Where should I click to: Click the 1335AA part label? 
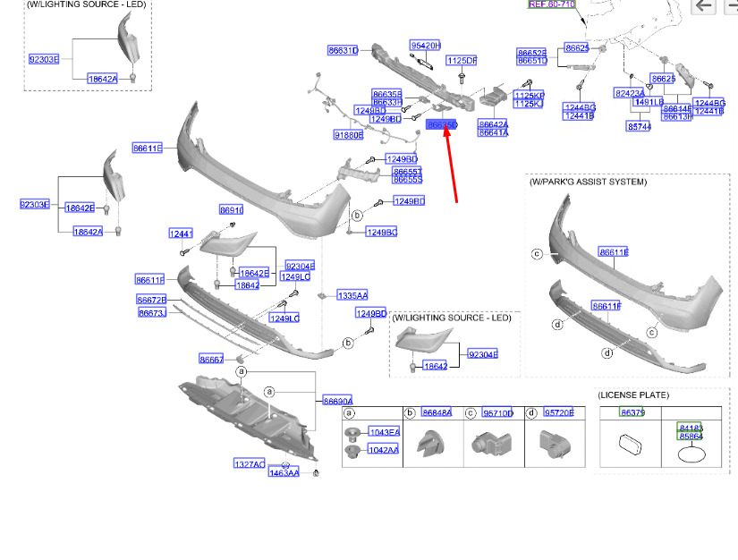352,295
